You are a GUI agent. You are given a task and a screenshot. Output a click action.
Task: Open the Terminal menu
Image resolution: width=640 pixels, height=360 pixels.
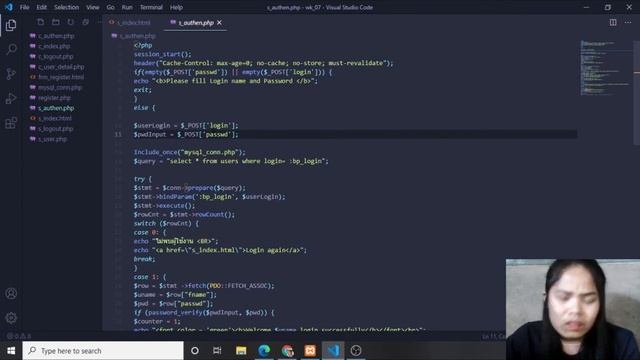pyautogui.click(x=151, y=7)
